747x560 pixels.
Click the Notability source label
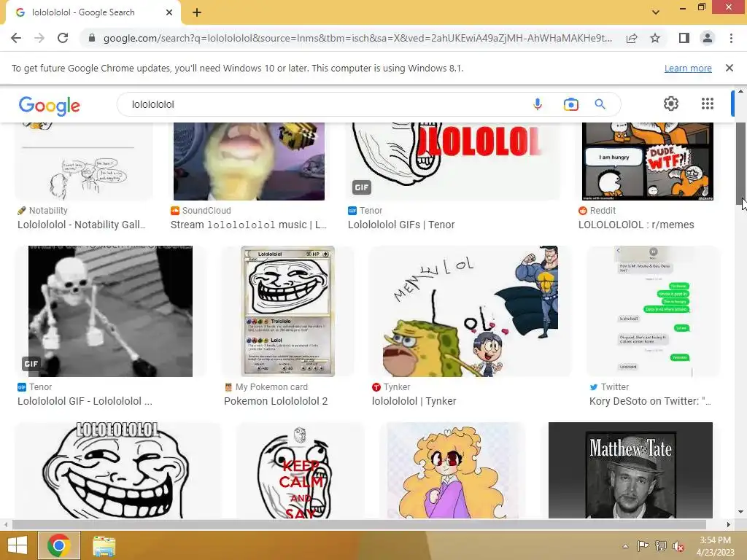(x=48, y=211)
